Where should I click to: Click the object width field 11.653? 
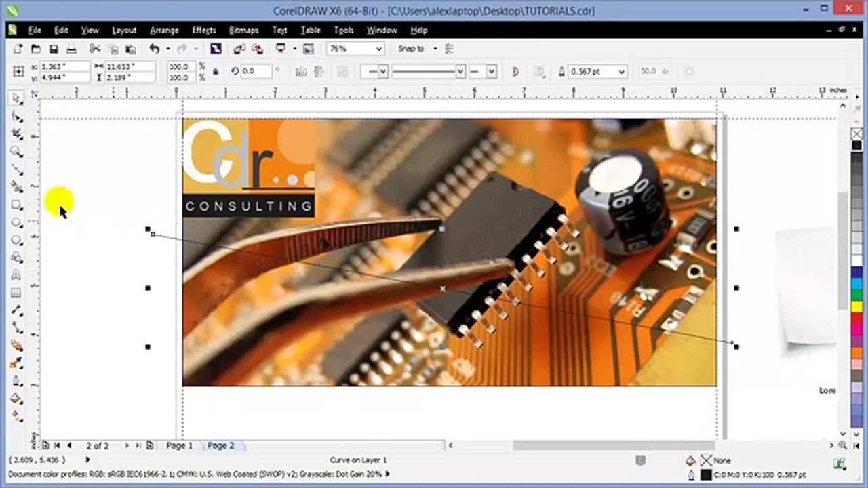tap(130, 66)
